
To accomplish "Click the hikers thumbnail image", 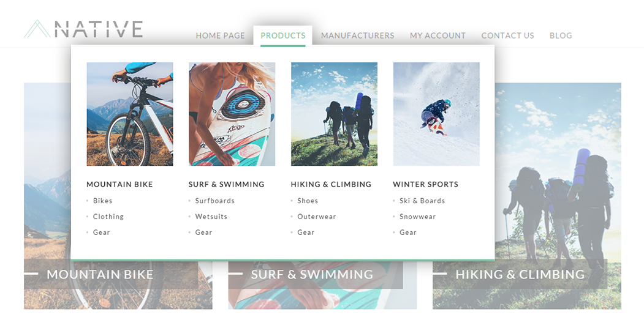I will point(335,114).
